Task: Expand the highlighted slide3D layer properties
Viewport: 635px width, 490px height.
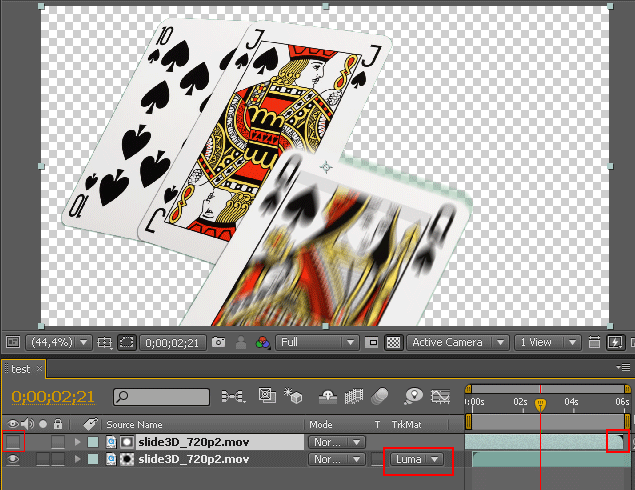Action: (x=77, y=442)
